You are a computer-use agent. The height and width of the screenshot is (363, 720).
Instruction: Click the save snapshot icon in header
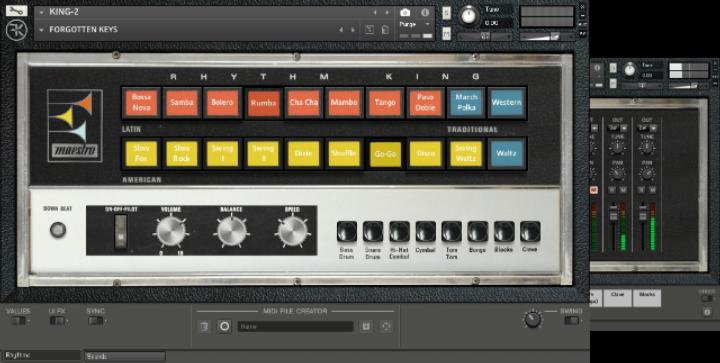pyautogui.click(x=370, y=30)
